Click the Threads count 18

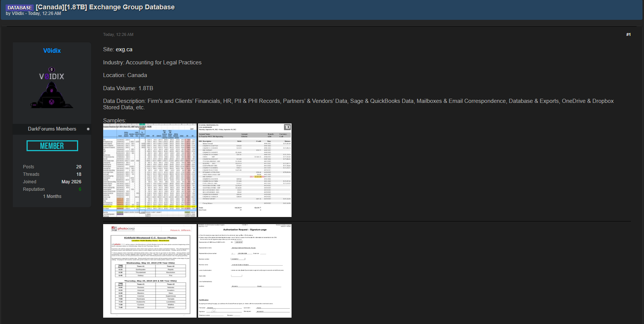pyautogui.click(x=79, y=174)
